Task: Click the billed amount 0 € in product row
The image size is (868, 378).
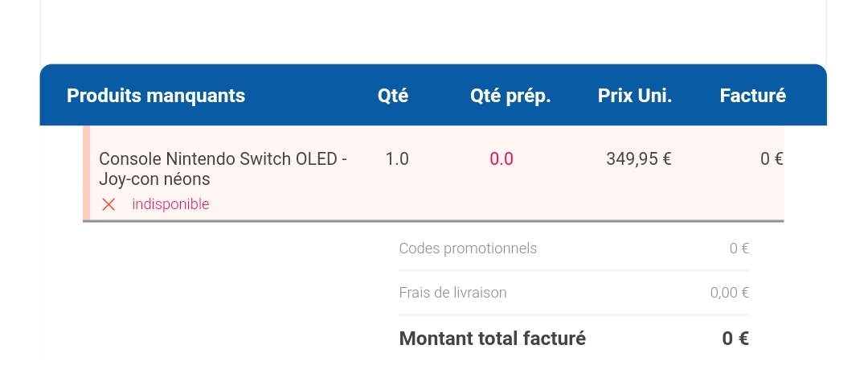Action: (772, 159)
